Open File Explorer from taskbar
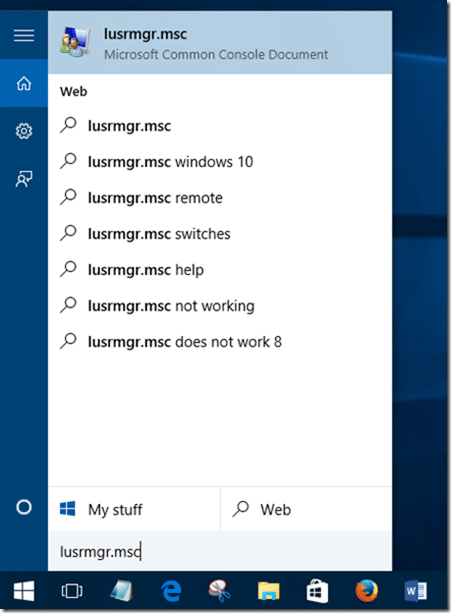Viewport: 451px width, 613px height. coord(268,591)
